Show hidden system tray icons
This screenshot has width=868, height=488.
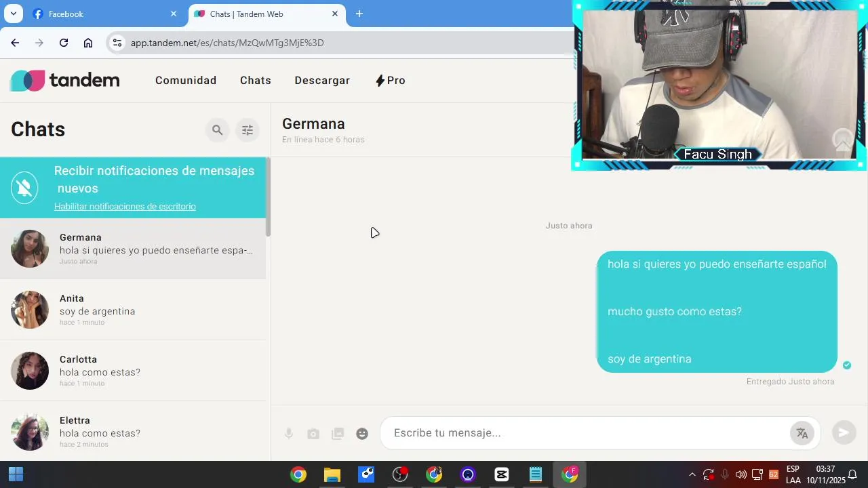pos(692,474)
